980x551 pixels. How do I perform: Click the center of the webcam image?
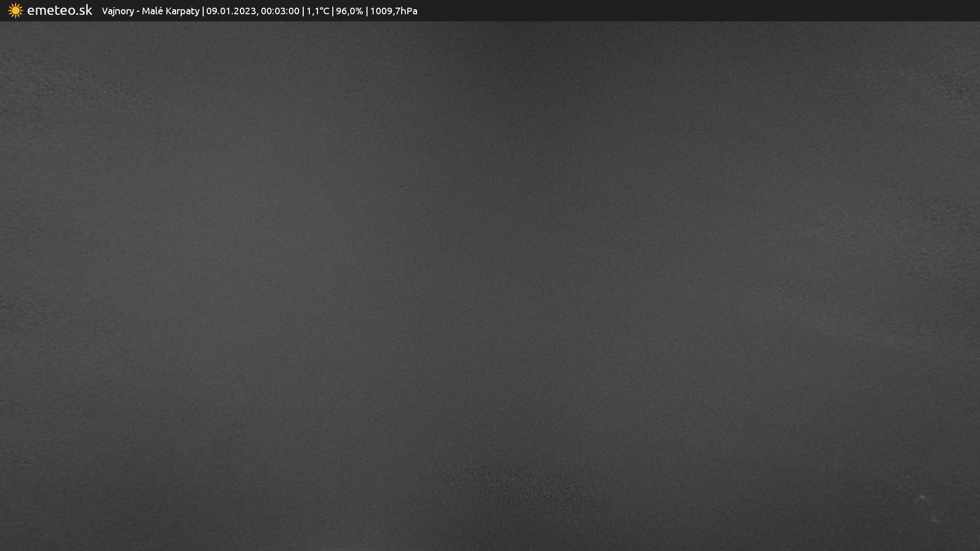[490, 286]
